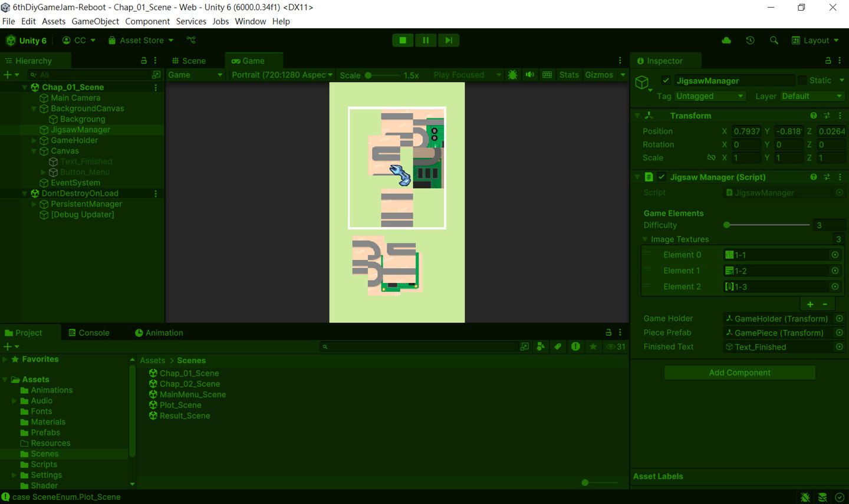Click the Hierarchy search field

click(x=88, y=75)
